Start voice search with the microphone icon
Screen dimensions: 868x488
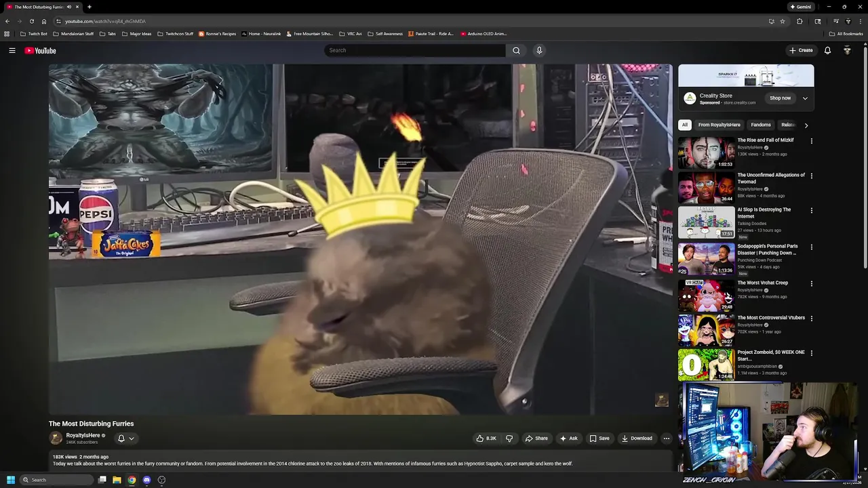539,50
